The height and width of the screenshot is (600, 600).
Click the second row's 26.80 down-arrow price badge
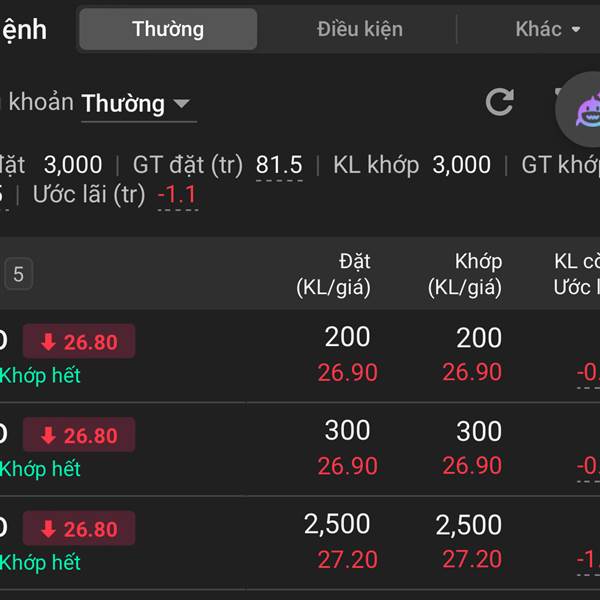(x=79, y=435)
